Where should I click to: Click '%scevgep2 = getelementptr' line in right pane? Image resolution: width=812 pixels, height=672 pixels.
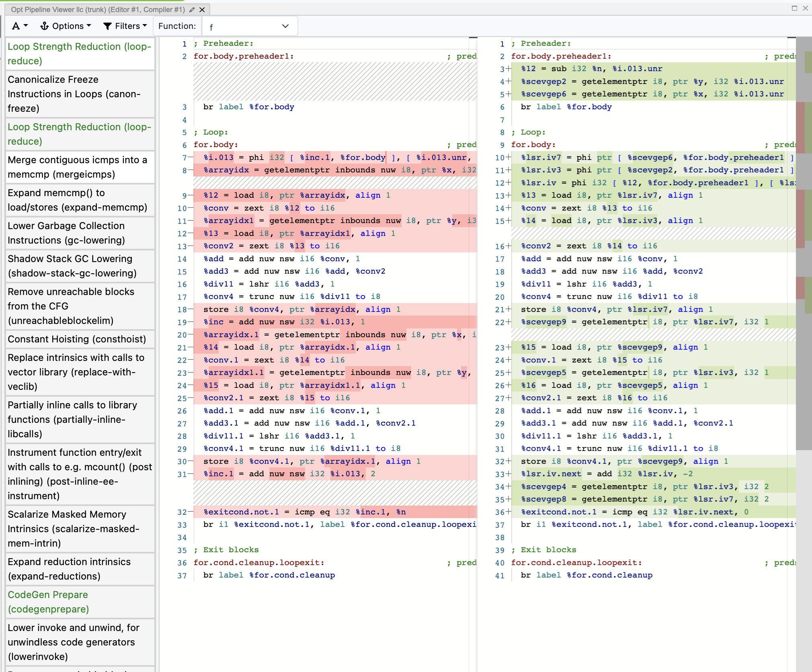652,82
